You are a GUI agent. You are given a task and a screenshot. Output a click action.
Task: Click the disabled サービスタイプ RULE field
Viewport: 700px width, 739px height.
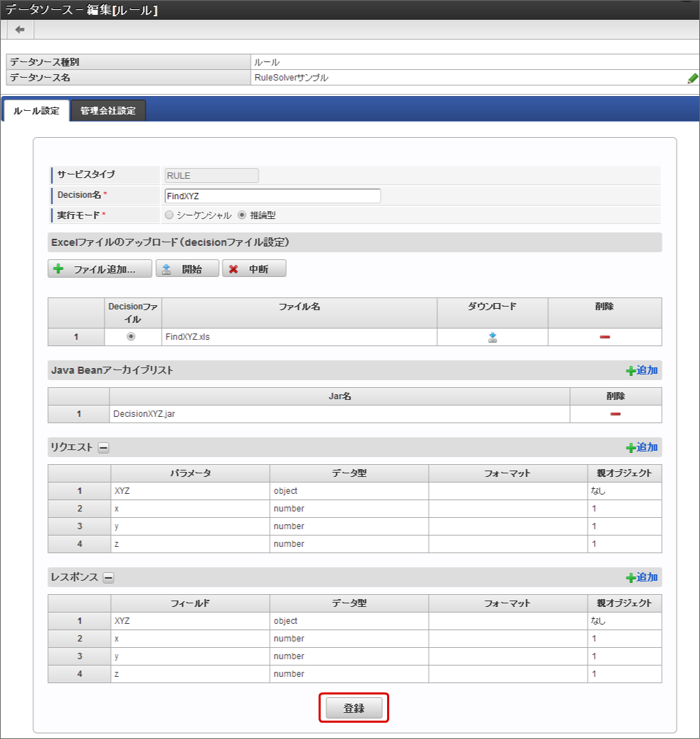211,175
